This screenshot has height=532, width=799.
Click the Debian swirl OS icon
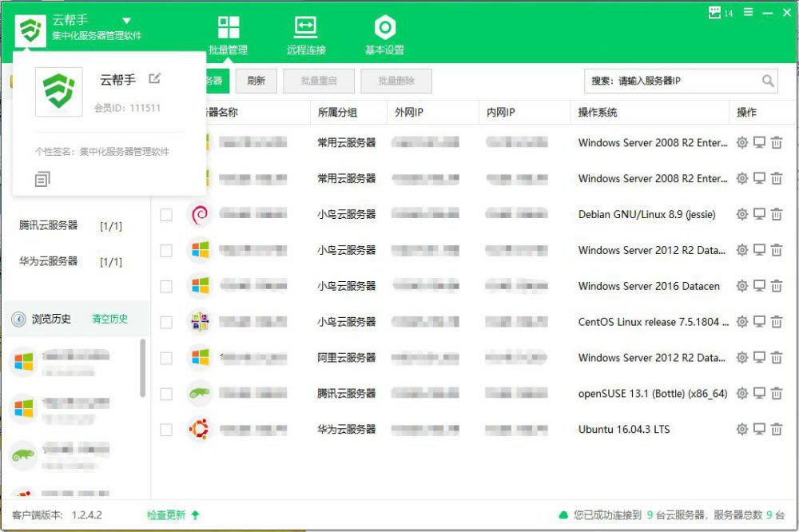pos(200,215)
